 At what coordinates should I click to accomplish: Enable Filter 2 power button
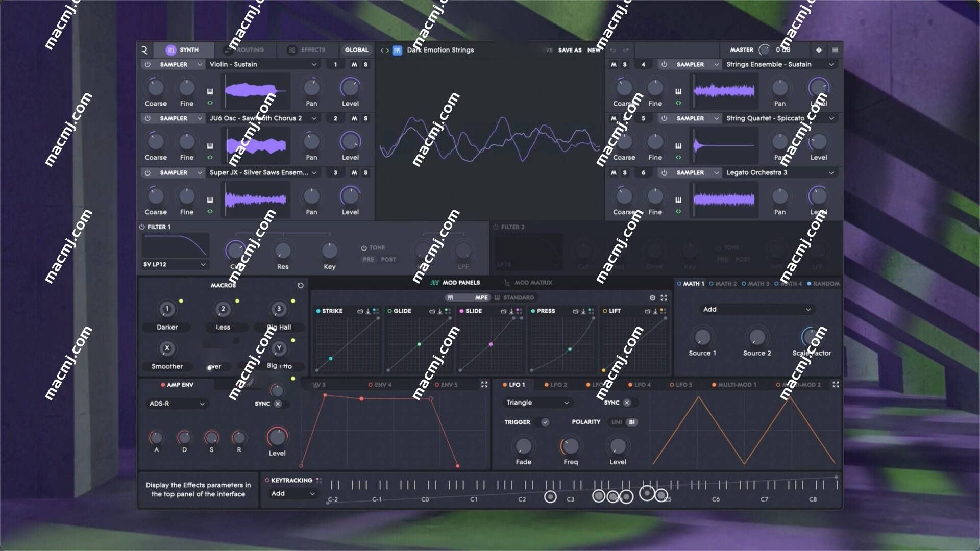point(496,227)
